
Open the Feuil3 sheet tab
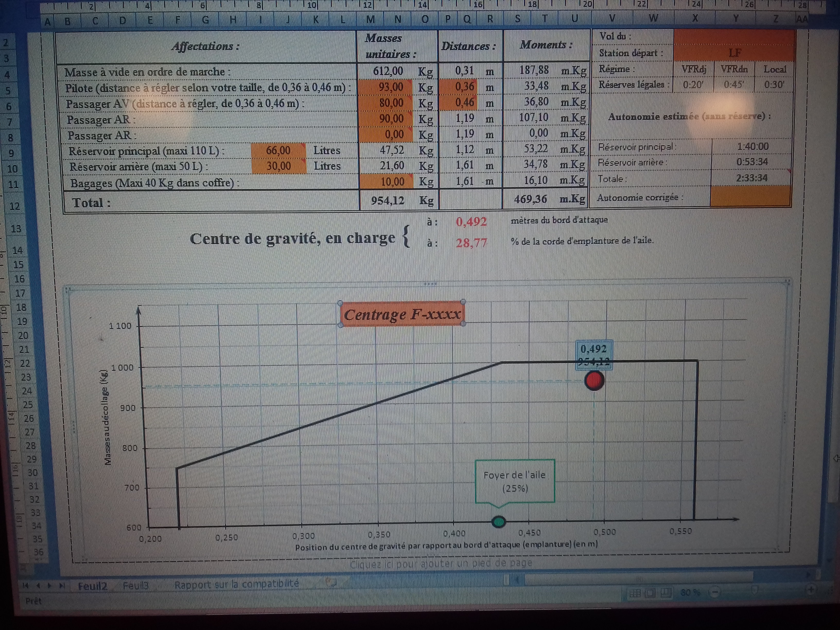pyautogui.click(x=136, y=585)
